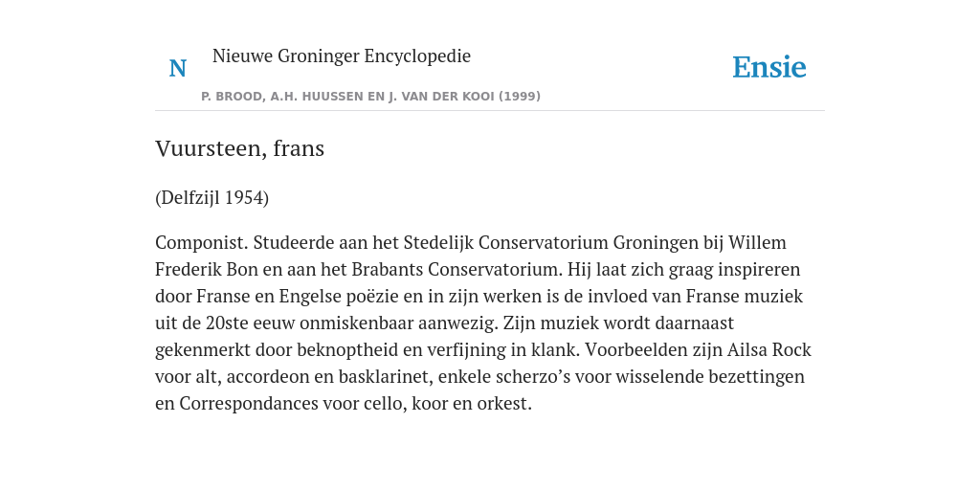Screen dimensions: 980x490
Task: Open the Ensie logo link
Action: pyautogui.click(x=769, y=67)
